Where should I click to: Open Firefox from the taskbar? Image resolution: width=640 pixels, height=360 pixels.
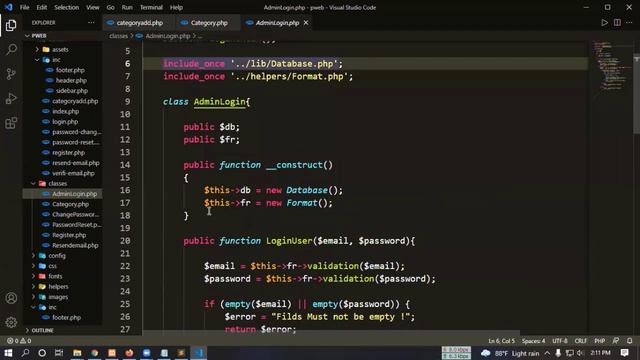129,353
